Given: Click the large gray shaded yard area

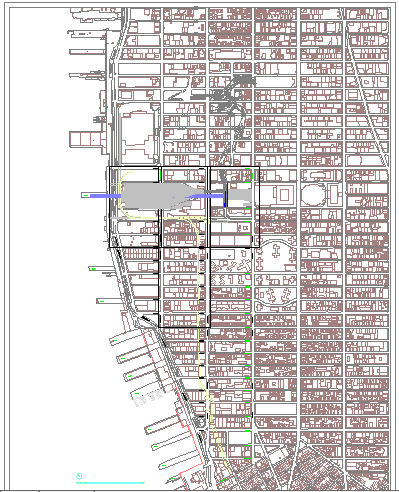Looking at the screenshot, I should coord(154,196).
